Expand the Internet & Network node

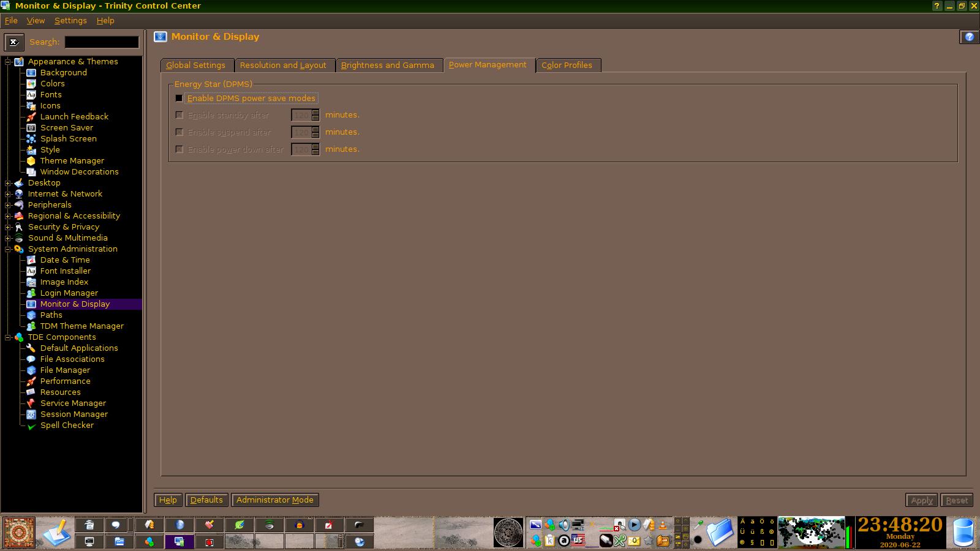(8, 193)
